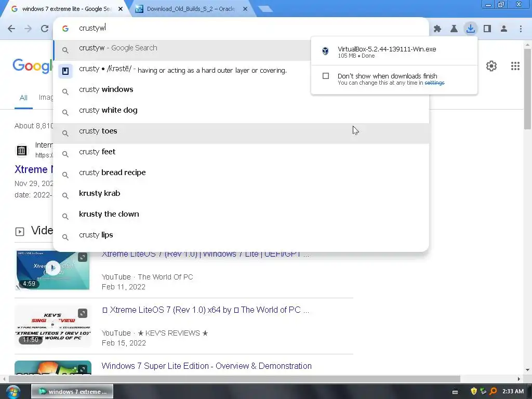Open Chrome three-dot menu
This screenshot has height=399, width=532.
click(521, 29)
